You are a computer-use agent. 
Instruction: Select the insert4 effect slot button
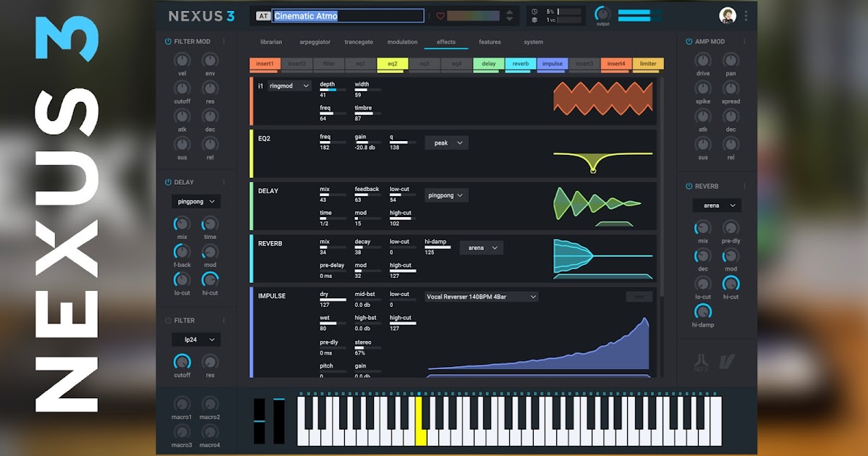(x=616, y=64)
